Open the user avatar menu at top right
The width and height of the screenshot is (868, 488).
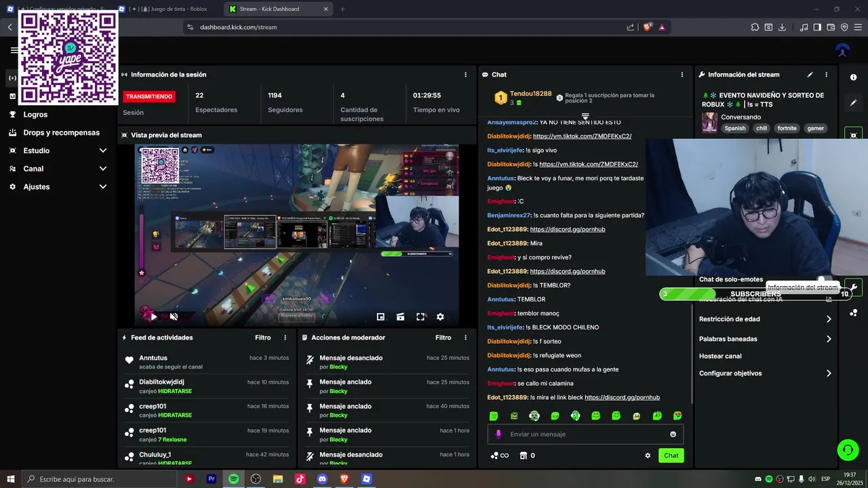(x=843, y=50)
